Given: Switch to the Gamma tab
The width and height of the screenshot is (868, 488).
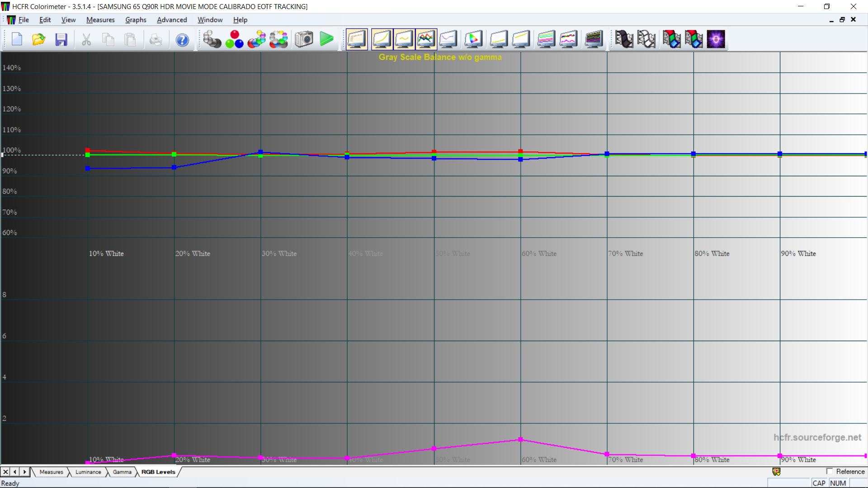Looking at the screenshot, I should 122,472.
